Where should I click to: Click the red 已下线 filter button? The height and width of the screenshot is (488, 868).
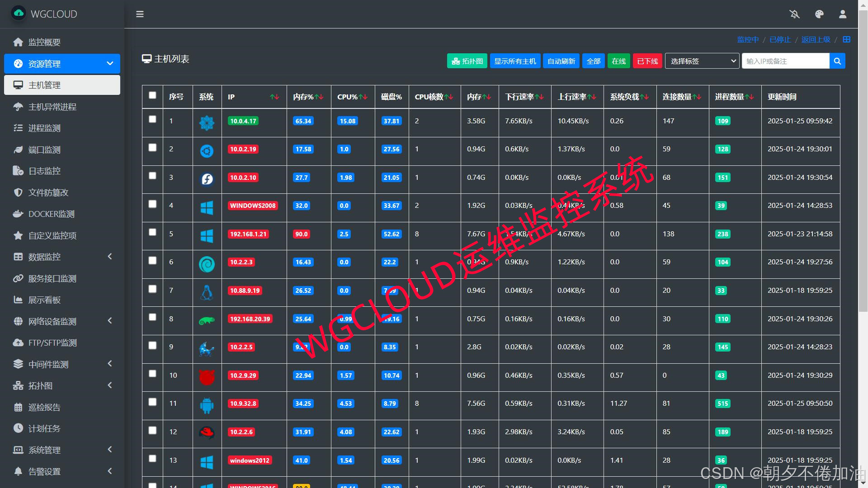click(647, 61)
